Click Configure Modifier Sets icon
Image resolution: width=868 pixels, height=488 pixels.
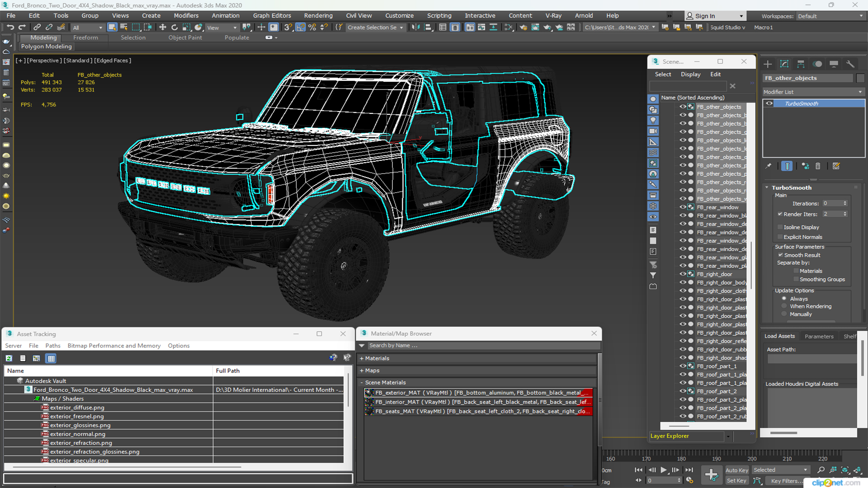(836, 166)
